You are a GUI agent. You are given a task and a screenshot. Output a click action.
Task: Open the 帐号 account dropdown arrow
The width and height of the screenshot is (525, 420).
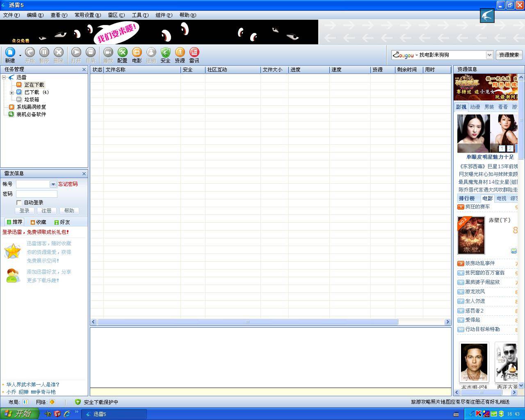(x=53, y=185)
